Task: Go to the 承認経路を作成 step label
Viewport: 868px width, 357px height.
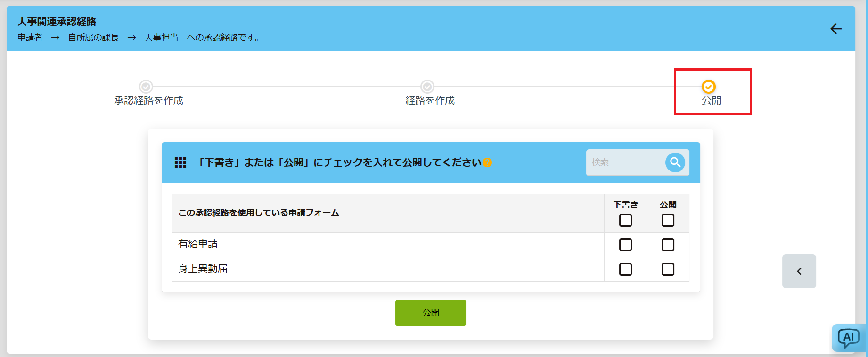Action: pos(148,100)
